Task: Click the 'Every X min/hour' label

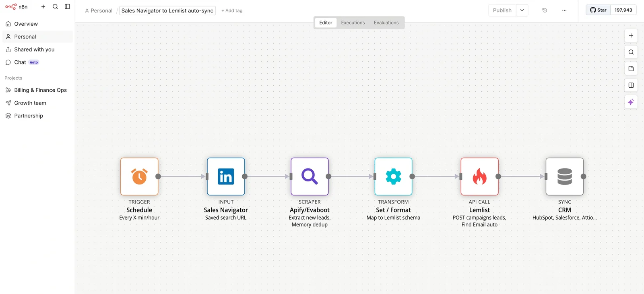Action: click(139, 218)
